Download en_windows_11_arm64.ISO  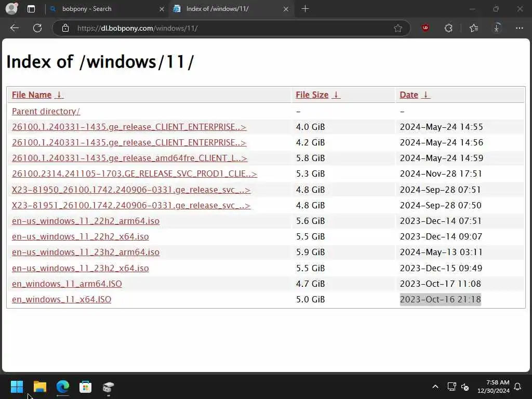(x=67, y=284)
